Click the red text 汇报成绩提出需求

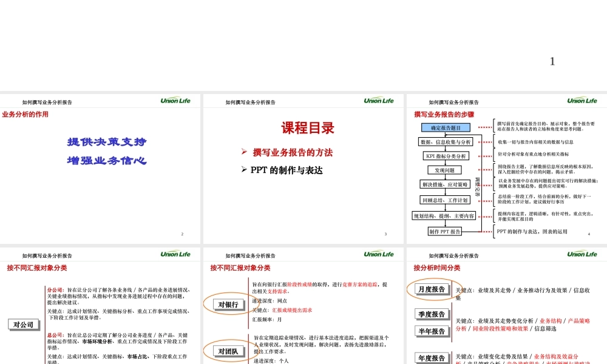tap(292, 310)
